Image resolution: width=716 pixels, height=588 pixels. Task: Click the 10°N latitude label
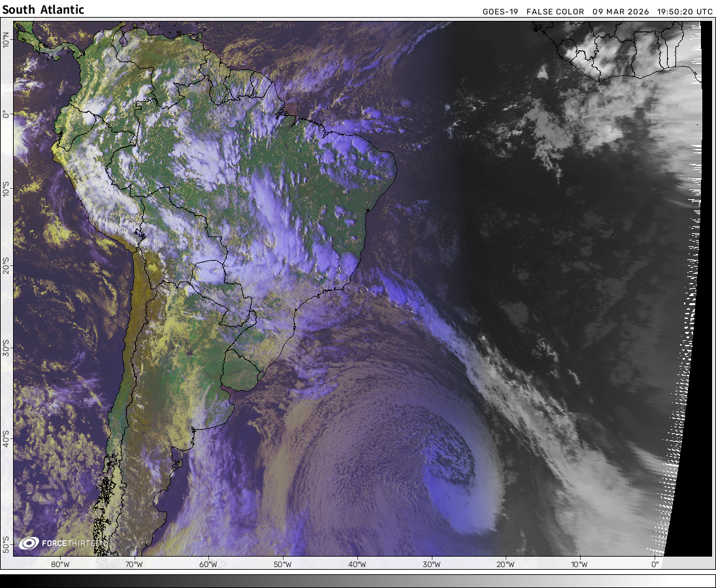tap(6, 41)
